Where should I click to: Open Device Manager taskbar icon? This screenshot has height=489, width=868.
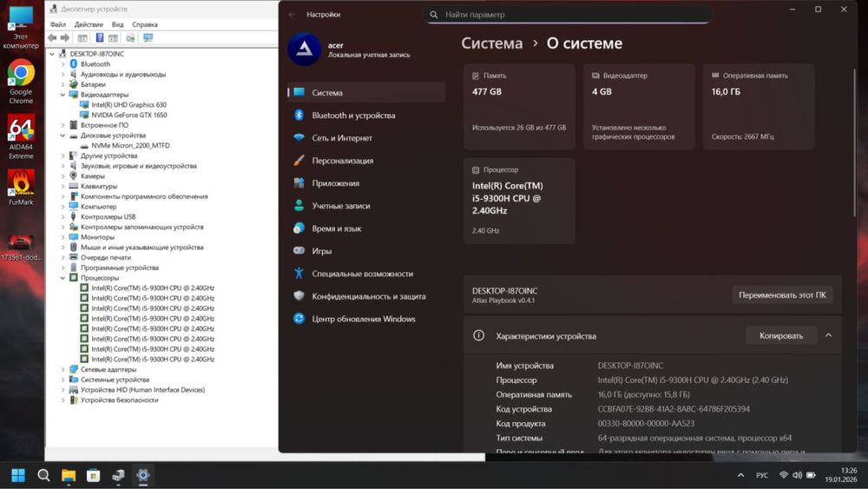118,475
